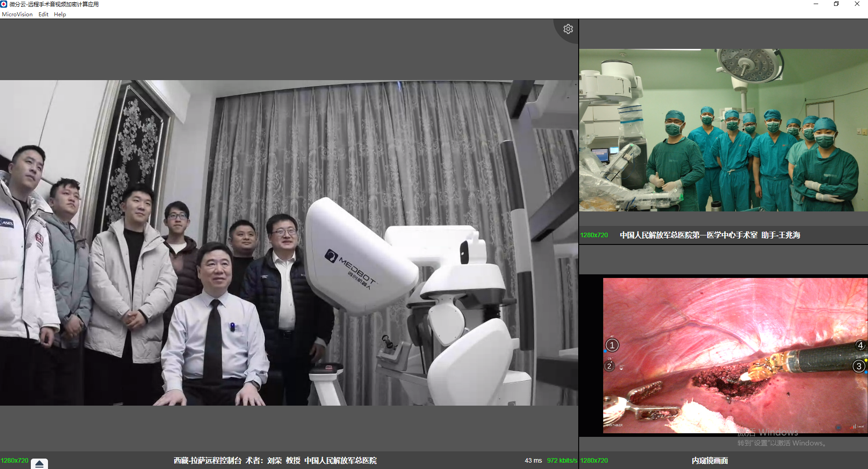
Task: Click the 30° down-arrow indicator in endoscope view
Action: pyautogui.click(x=622, y=368)
